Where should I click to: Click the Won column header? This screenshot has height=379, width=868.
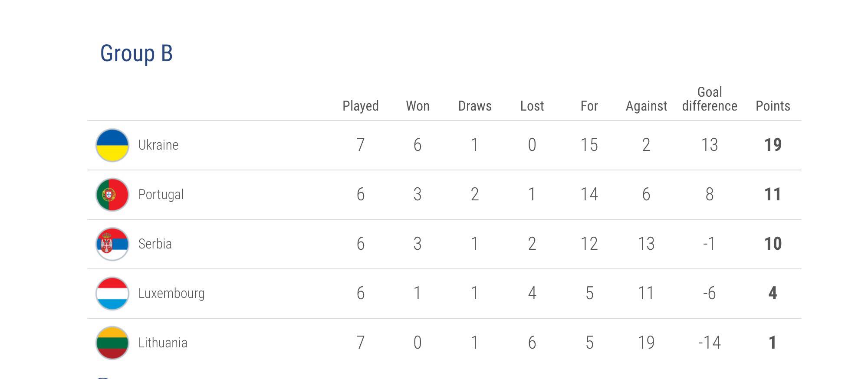418,106
